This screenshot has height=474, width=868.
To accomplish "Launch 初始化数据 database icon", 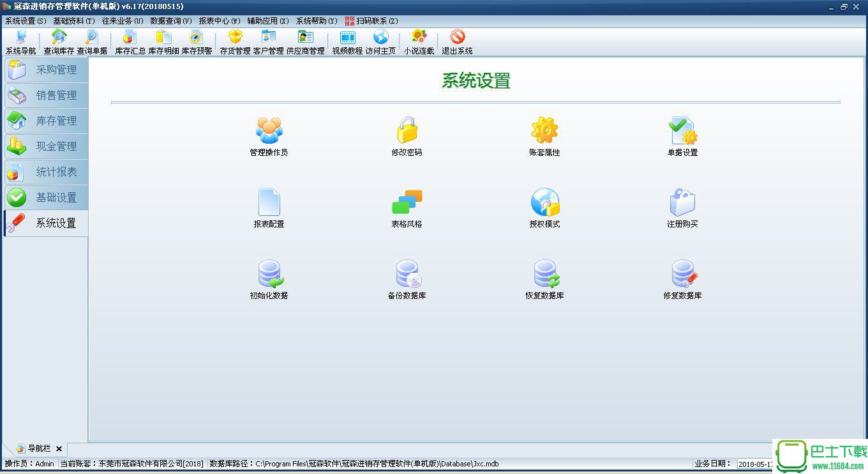I will pyautogui.click(x=270, y=273).
